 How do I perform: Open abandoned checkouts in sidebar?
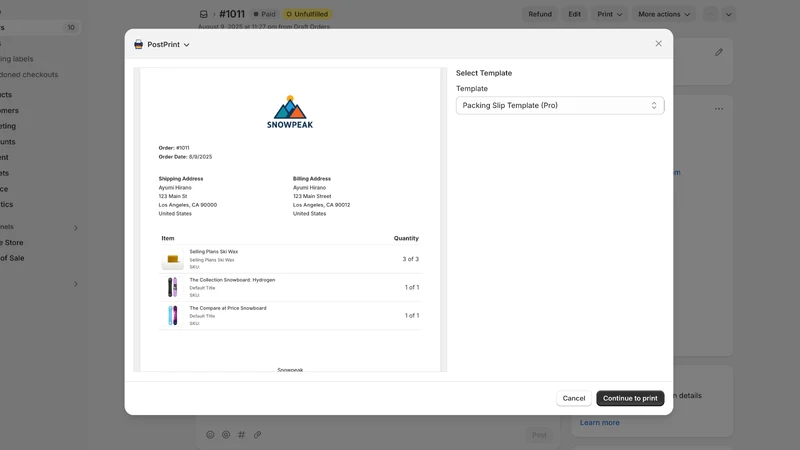click(x=29, y=74)
